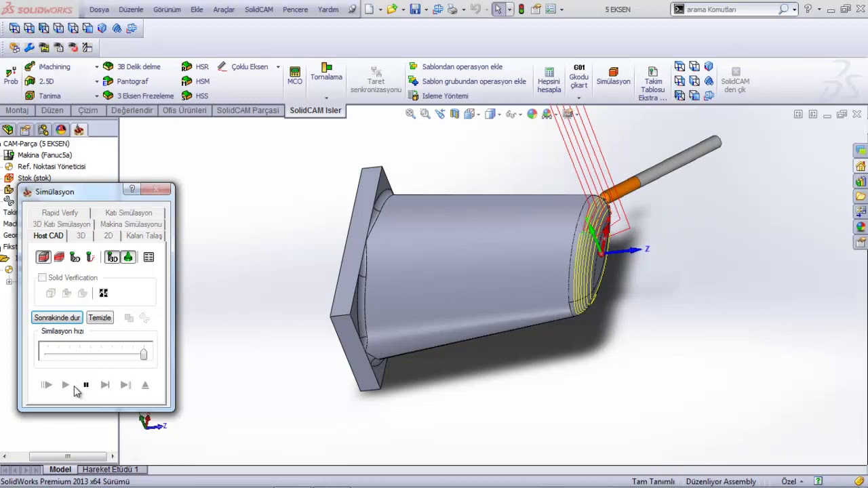Select the Rapid Verify simulation tab

tap(60, 213)
